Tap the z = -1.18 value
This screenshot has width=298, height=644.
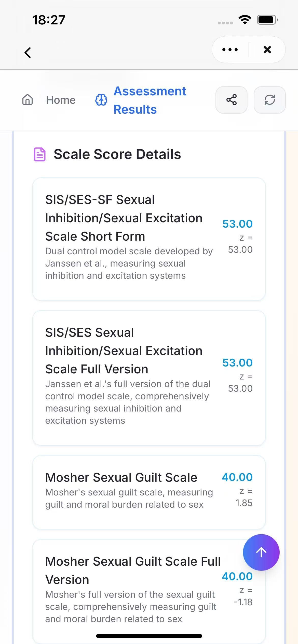coord(243,596)
